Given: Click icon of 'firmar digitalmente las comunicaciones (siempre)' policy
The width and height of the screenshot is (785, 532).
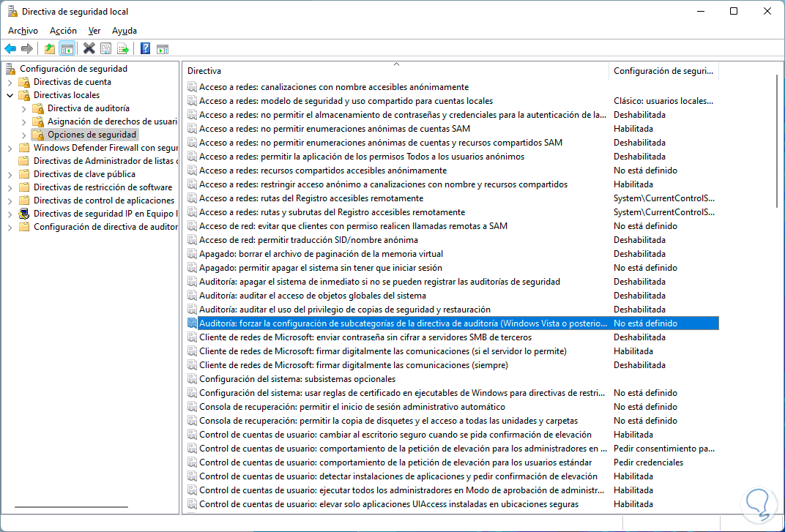Looking at the screenshot, I should pyautogui.click(x=192, y=365).
